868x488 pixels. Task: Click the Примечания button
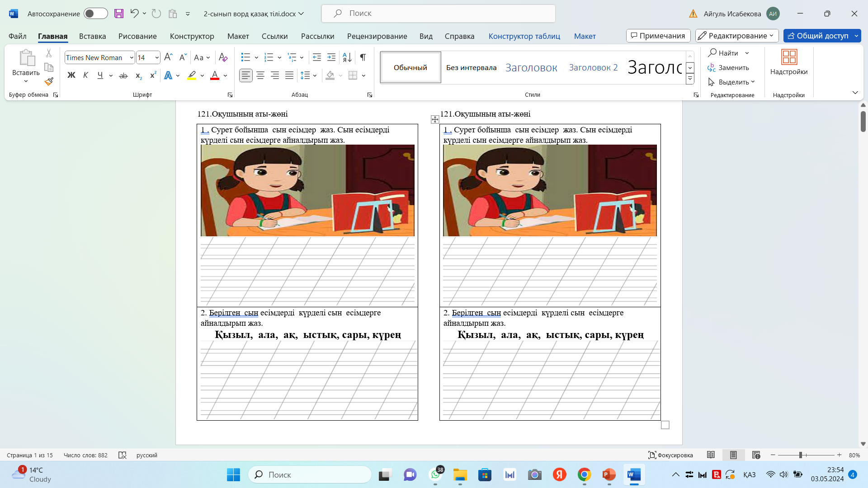658,36
